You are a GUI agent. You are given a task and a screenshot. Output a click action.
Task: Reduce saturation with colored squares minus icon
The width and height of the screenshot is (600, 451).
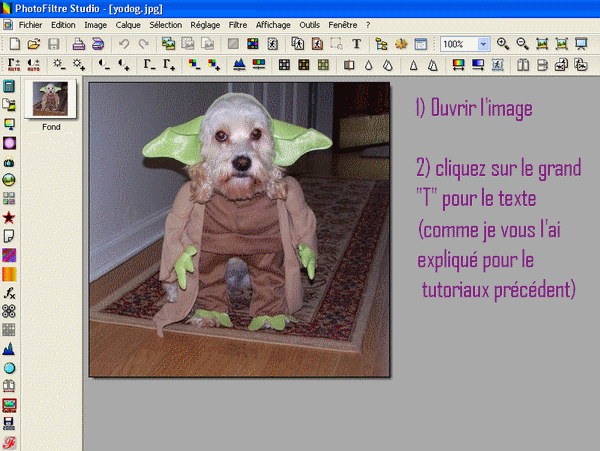194,65
